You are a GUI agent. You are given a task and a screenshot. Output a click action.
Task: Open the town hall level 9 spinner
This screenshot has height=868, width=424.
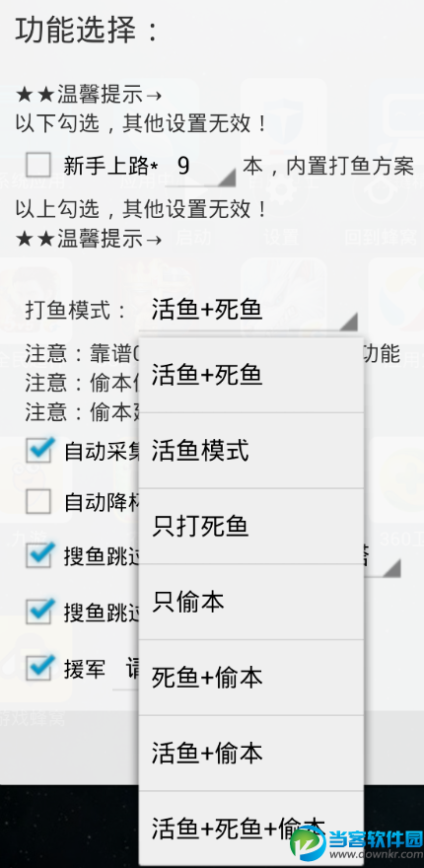pos(201,168)
